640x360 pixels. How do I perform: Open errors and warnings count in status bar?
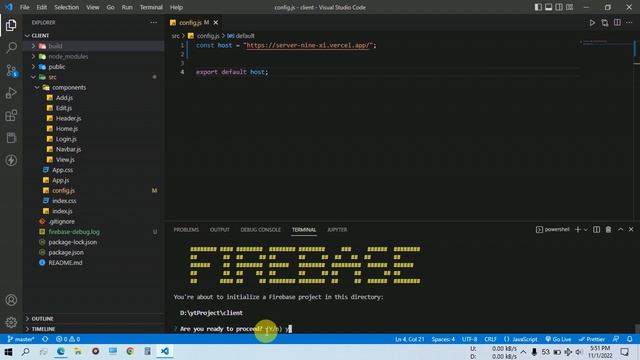point(68,339)
